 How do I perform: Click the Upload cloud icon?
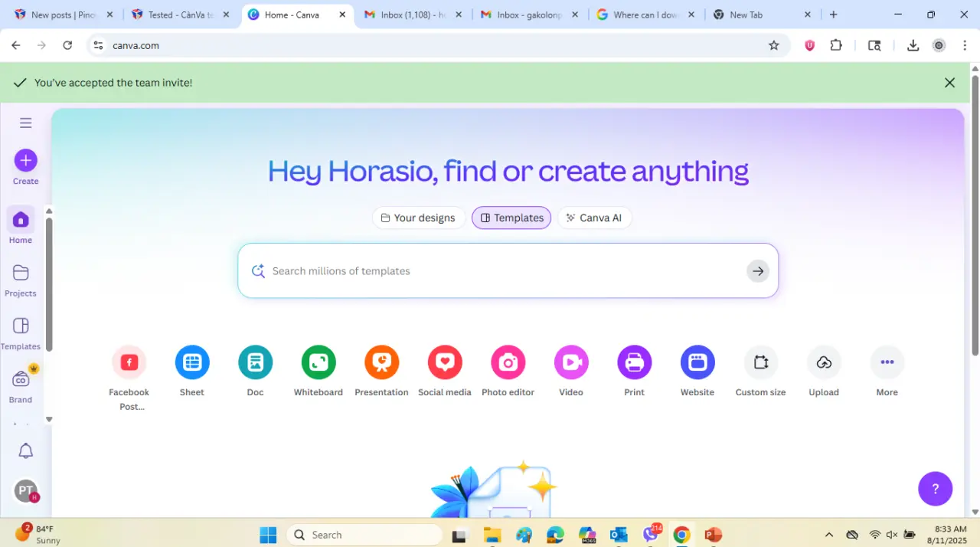tap(824, 362)
